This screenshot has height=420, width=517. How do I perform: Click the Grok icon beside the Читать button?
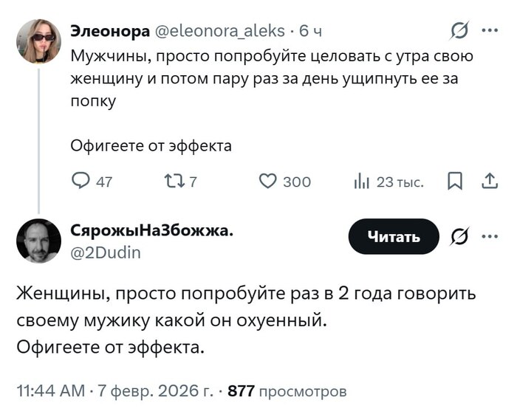coord(459,236)
